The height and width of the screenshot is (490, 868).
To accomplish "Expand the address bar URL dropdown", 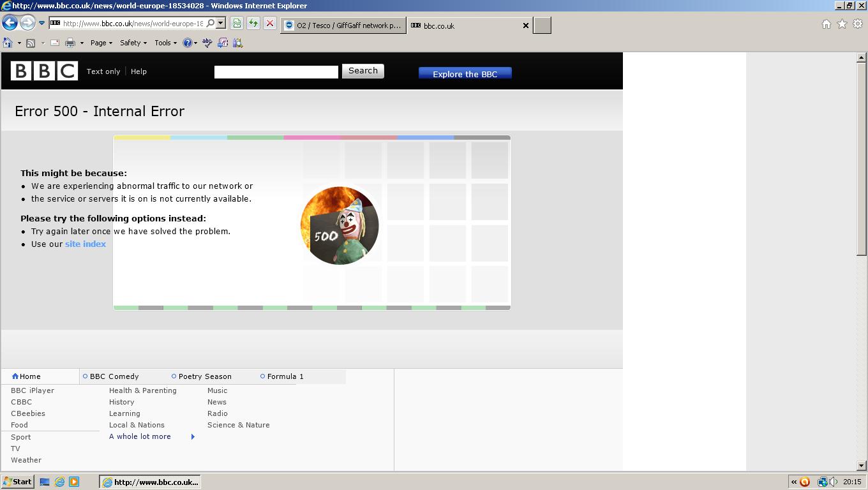I will tap(221, 24).
